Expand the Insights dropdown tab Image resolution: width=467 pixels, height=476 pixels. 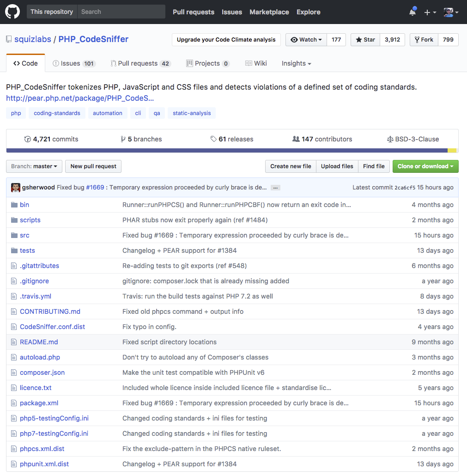[296, 63]
